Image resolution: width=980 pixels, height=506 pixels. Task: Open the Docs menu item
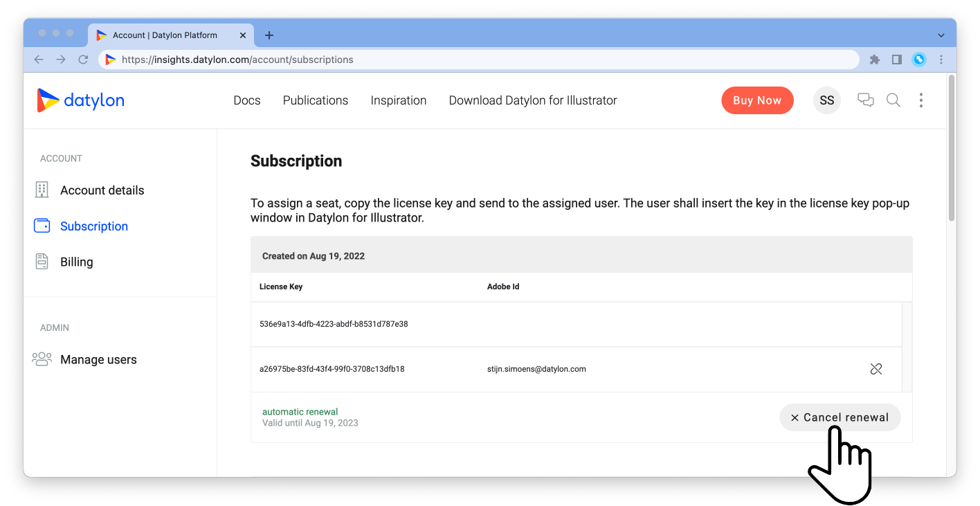(x=247, y=100)
